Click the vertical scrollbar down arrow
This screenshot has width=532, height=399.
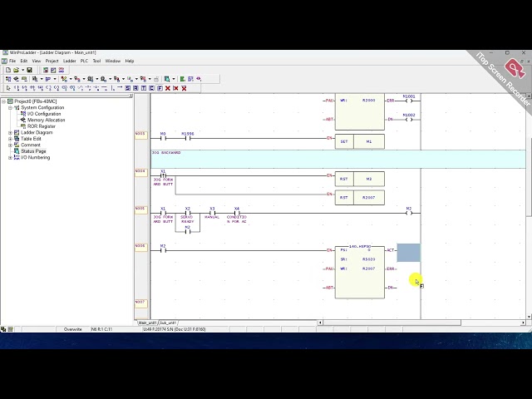pyautogui.click(x=529, y=317)
